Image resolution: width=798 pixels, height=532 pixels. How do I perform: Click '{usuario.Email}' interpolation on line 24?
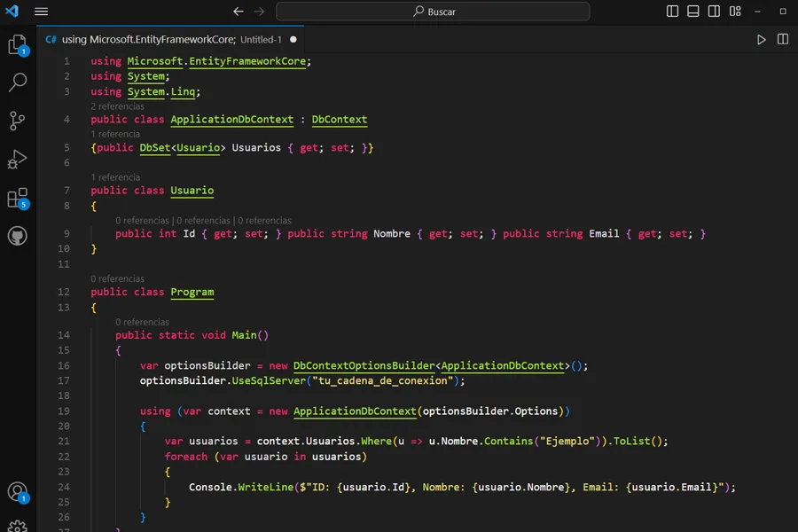click(672, 487)
